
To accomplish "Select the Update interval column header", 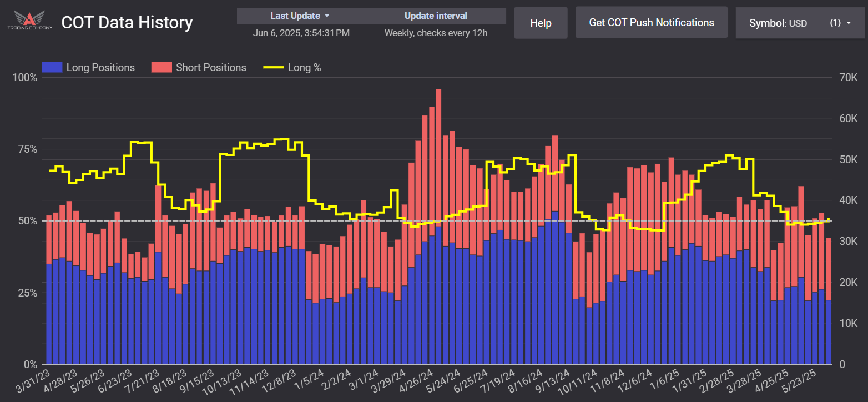I will pos(436,16).
